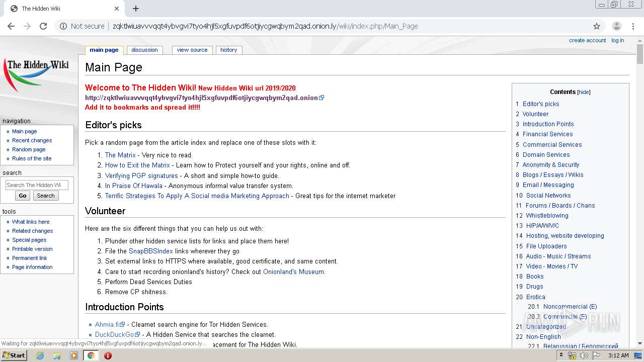The height and width of the screenshot is (362, 644).
Task: Jump to Volunteer in Contents
Action: click(x=535, y=114)
